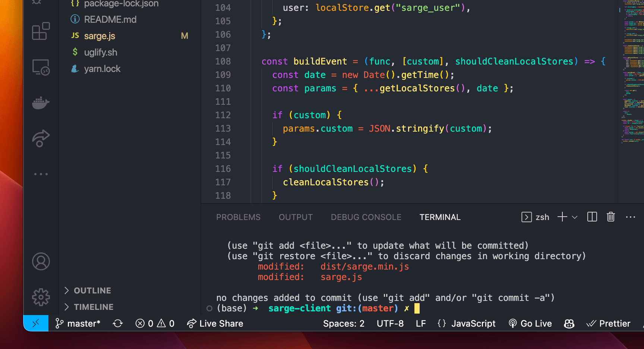
Task: Split the terminal panel
Action: coord(592,217)
